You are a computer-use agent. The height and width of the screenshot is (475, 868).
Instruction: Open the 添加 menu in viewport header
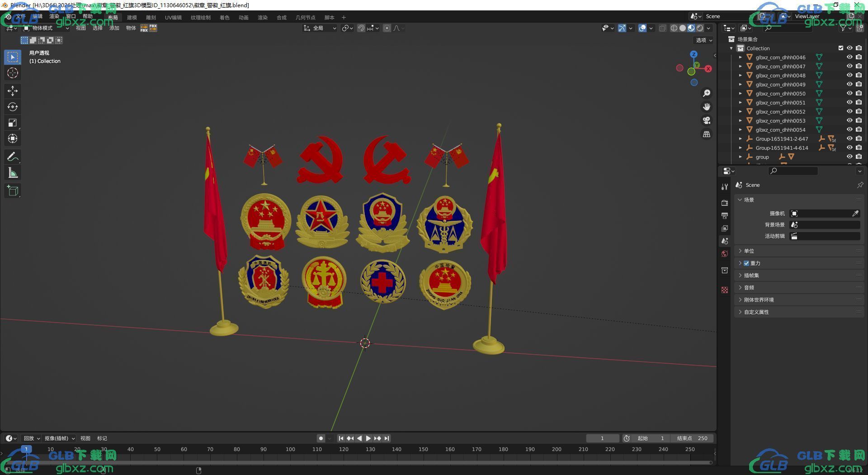[x=114, y=28]
